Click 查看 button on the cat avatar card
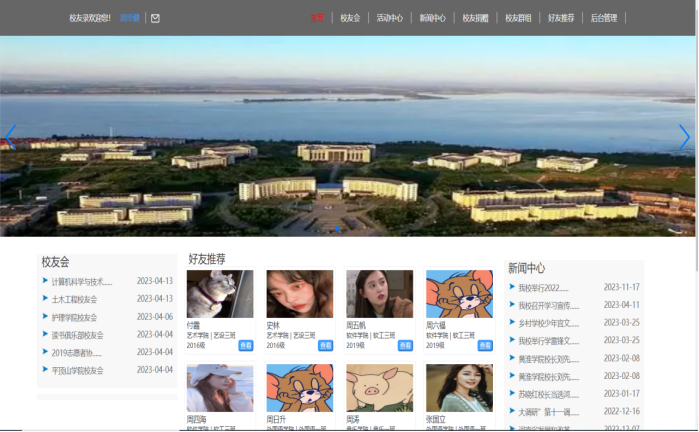The width and height of the screenshot is (699, 432). click(246, 346)
